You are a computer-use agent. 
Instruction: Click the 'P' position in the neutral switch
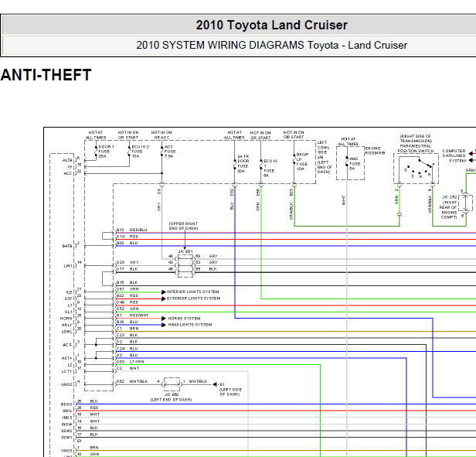[433, 165]
